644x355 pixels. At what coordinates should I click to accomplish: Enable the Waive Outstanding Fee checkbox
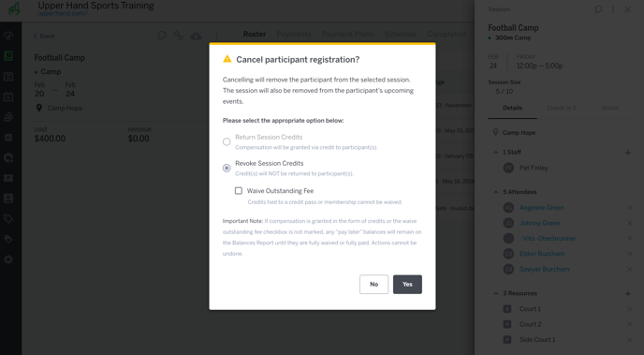click(x=238, y=191)
